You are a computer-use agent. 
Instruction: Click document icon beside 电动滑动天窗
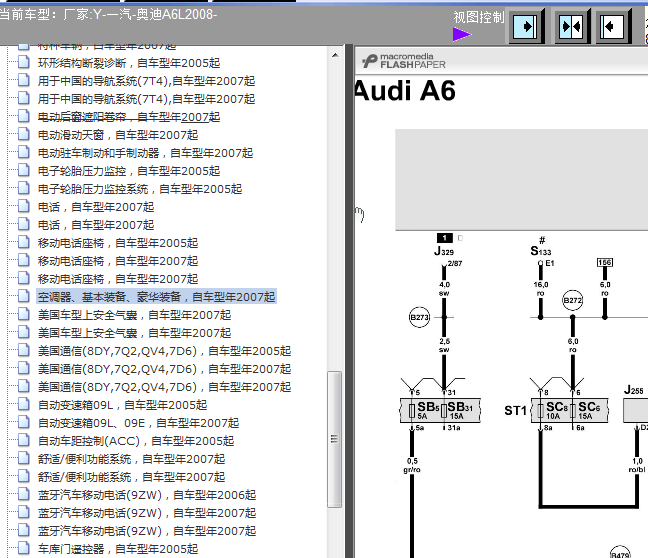coord(24,134)
